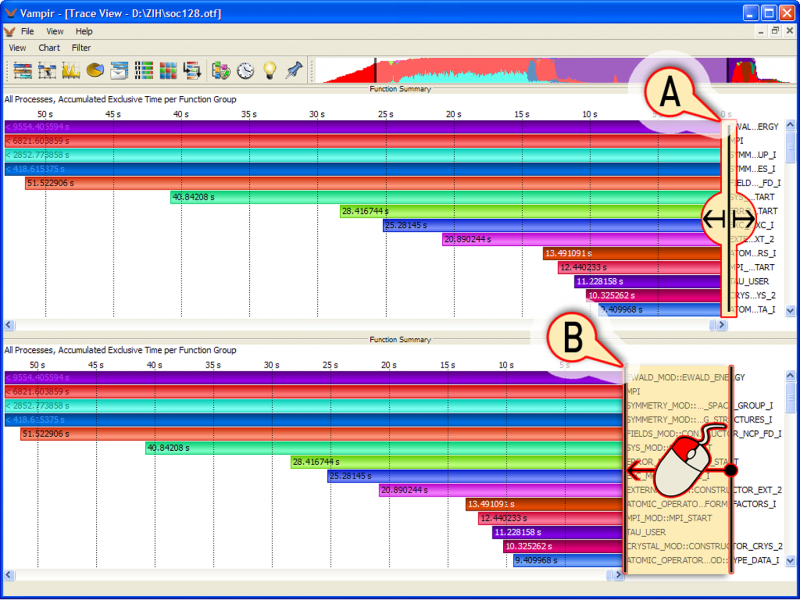
Task: Select the 10.325262 s bar in lower chart
Action: (564, 546)
